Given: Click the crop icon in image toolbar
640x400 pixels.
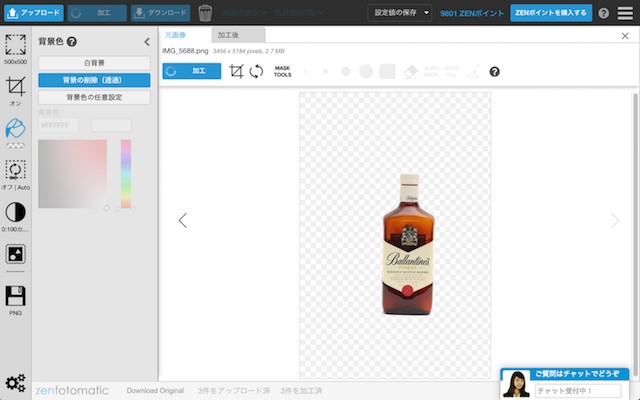Looking at the screenshot, I should coord(236,71).
